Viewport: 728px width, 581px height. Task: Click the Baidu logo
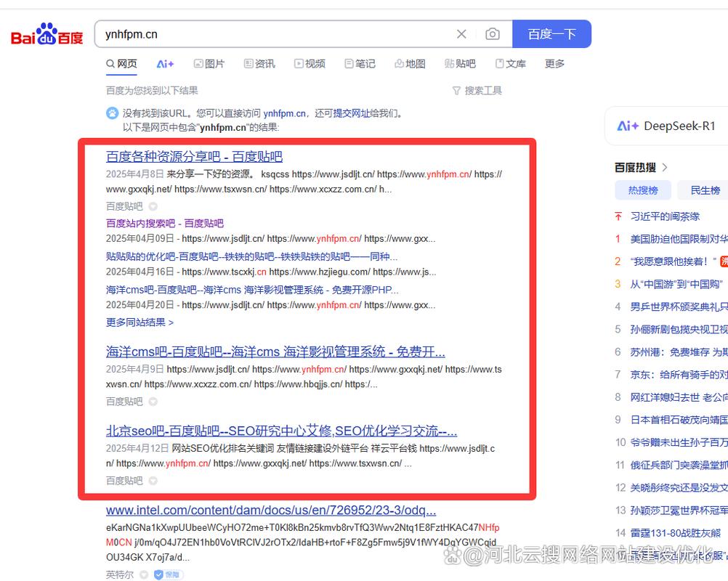[x=46, y=34]
